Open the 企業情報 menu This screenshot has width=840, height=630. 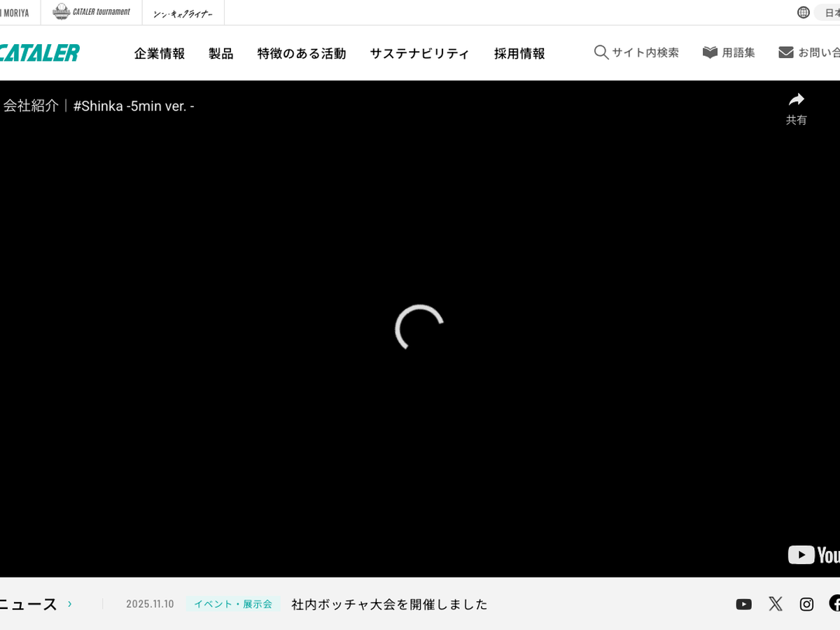(x=160, y=54)
